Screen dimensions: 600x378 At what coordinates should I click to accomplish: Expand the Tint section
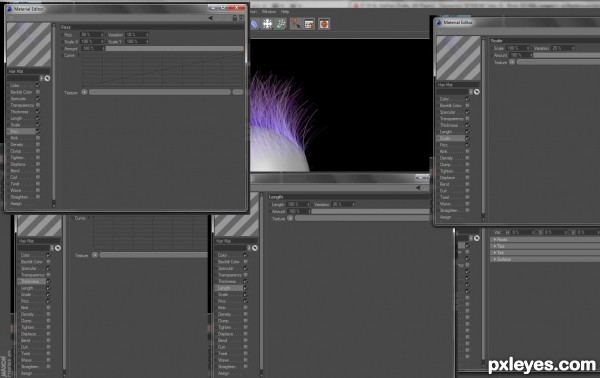545,253
